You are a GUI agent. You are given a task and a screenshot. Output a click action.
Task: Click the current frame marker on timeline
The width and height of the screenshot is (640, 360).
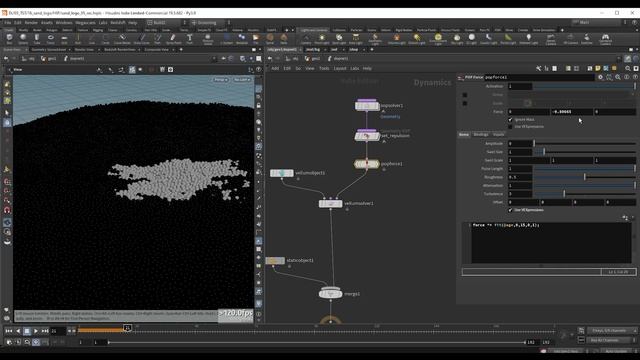pyautogui.click(x=127, y=328)
